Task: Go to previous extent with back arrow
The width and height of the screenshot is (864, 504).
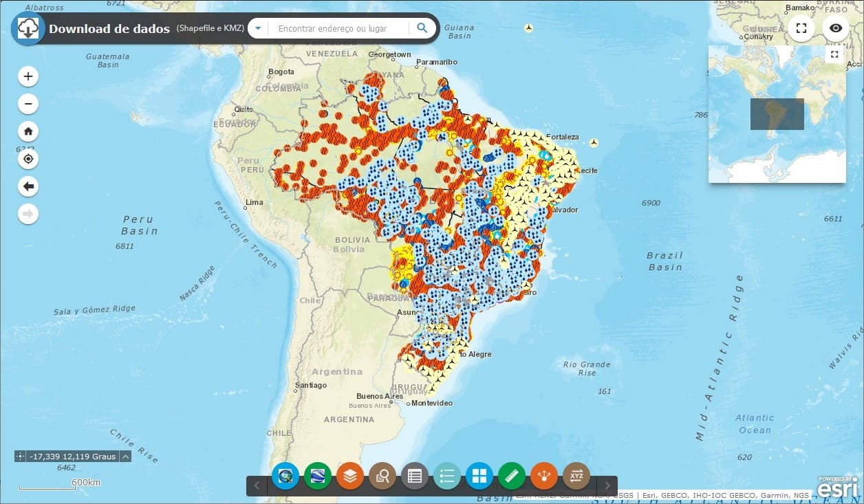Action: pyautogui.click(x=28, y=186)
